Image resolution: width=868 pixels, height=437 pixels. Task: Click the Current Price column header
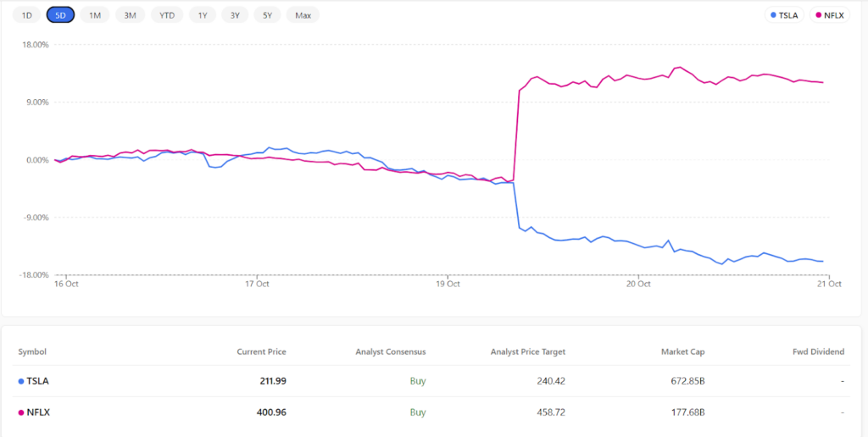(261, 351)
